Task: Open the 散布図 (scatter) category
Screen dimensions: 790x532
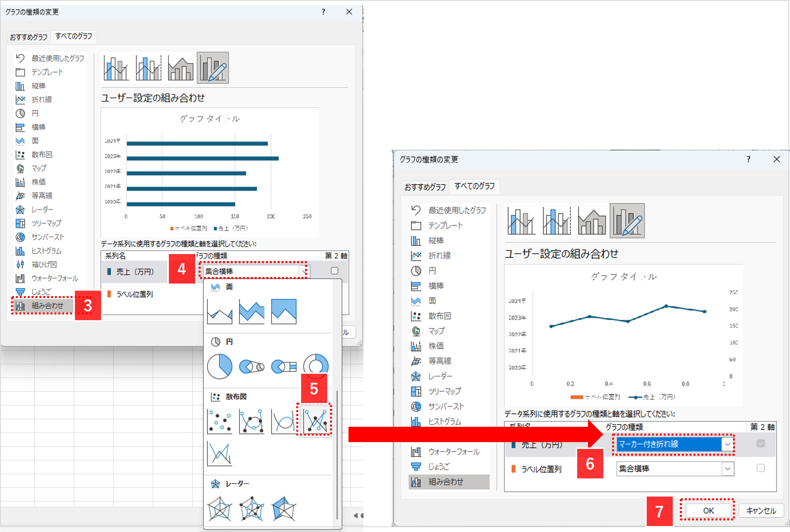Action: pyautogui.click(x=42, y=154)
